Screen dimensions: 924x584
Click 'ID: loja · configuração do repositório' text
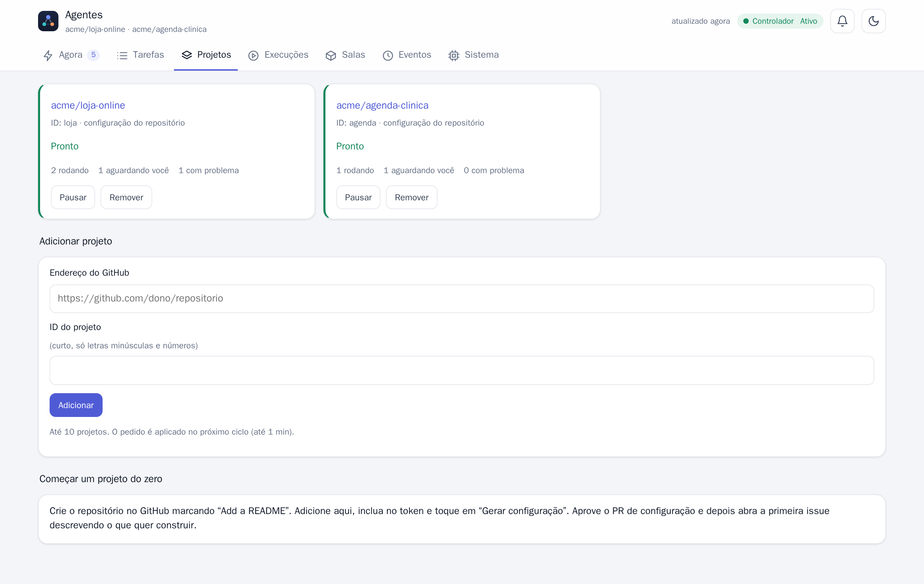pyautogui.click(x=118, y=123)
